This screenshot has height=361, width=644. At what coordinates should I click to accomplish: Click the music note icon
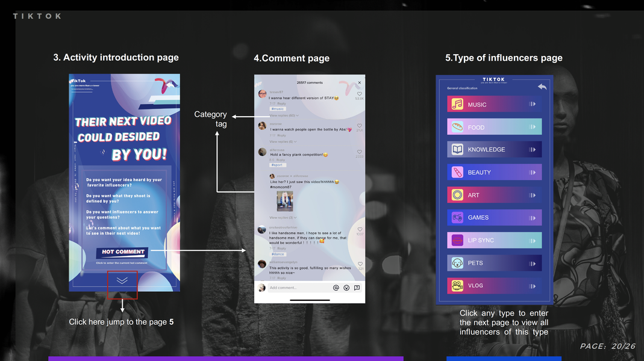457,104
